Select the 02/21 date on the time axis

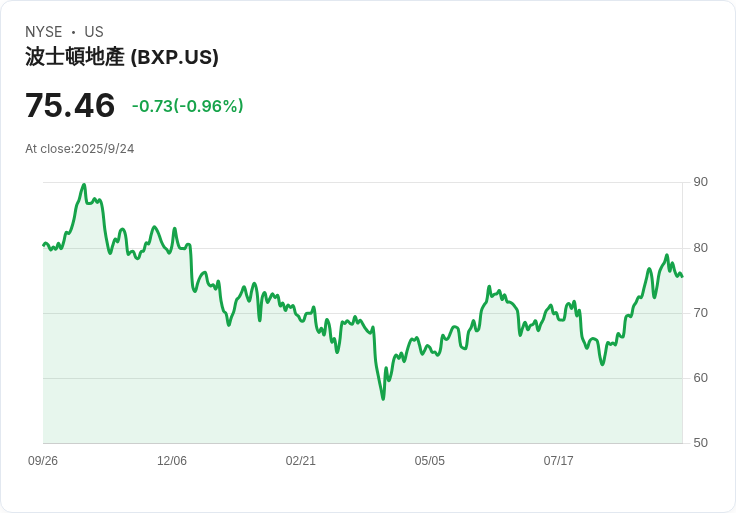(x=301, y=461)
